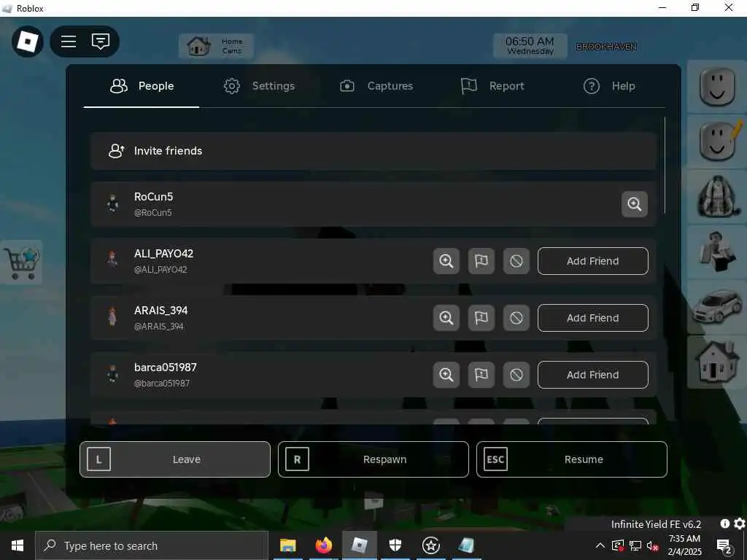Click the character carrying boxes icon

[x=717, y=252]
